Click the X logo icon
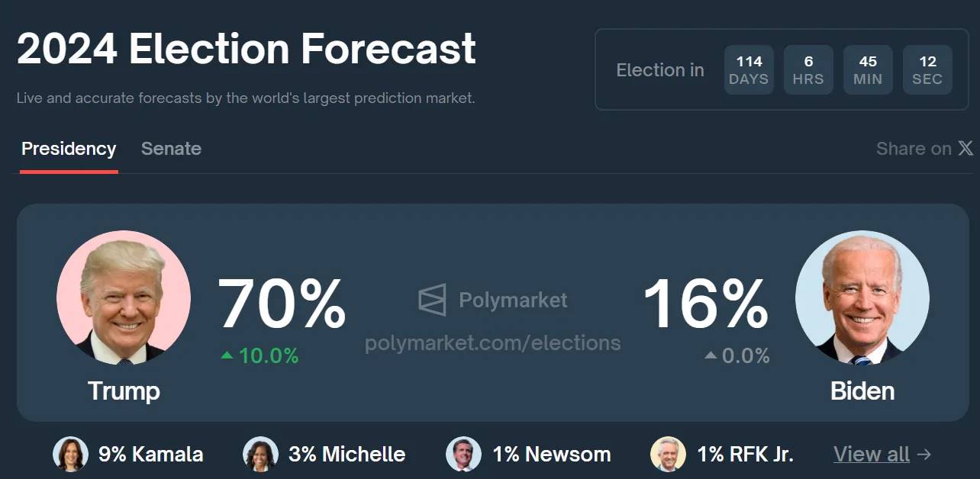Screen dimensions: 980x479 coord(965,149)
